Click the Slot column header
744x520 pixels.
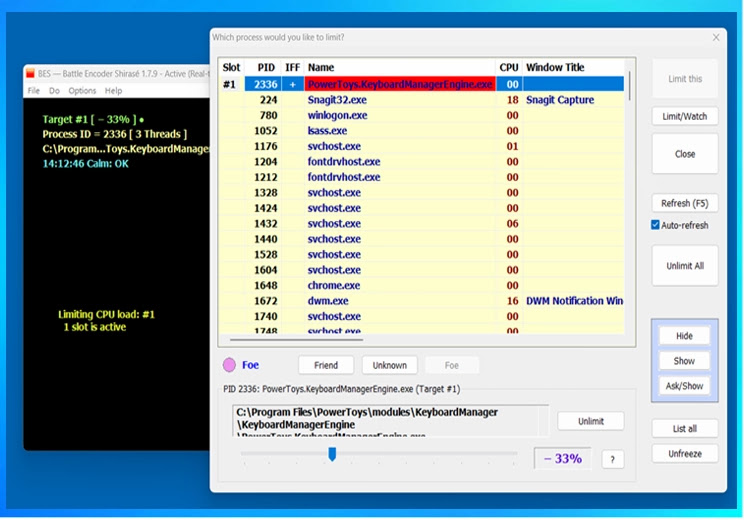[x=232, y=67]
